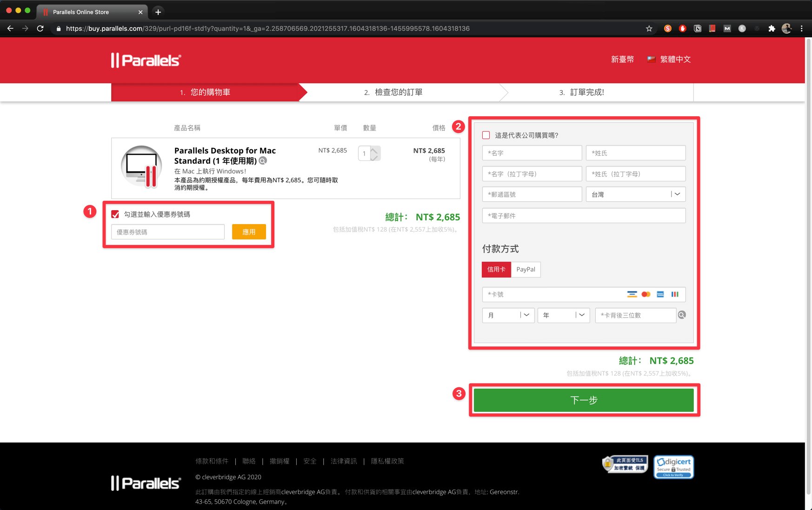
Task: Open the expiry month dropdown
Action: [508, 315]
